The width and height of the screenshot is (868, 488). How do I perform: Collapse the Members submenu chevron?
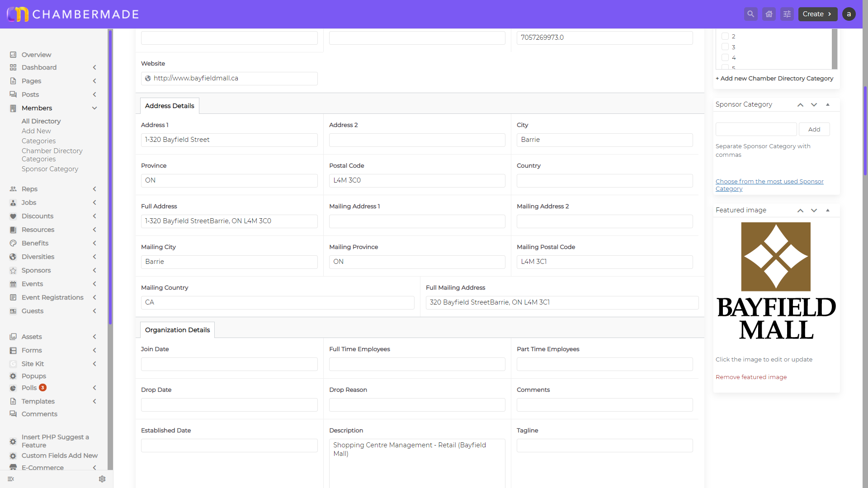tap(94, 108)
